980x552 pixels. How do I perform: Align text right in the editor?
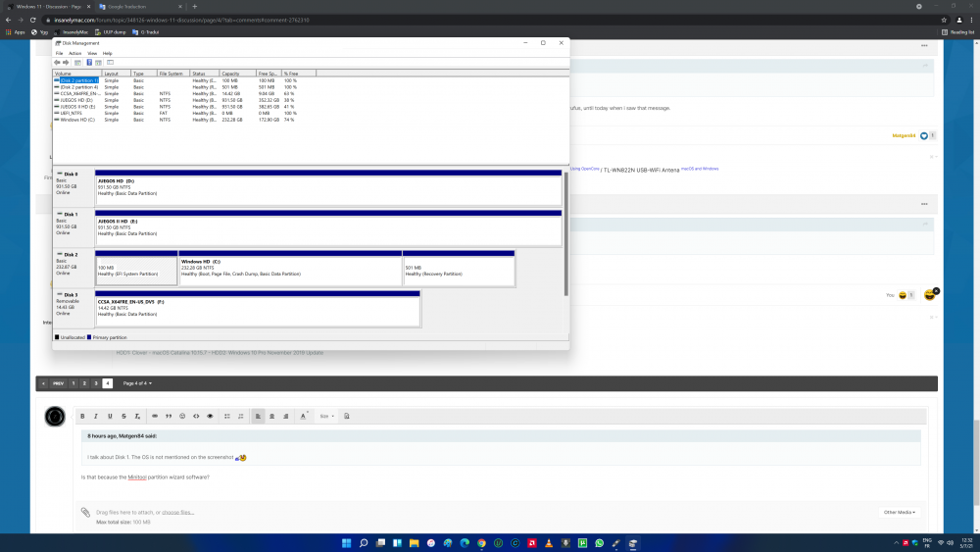coord(285,416)
